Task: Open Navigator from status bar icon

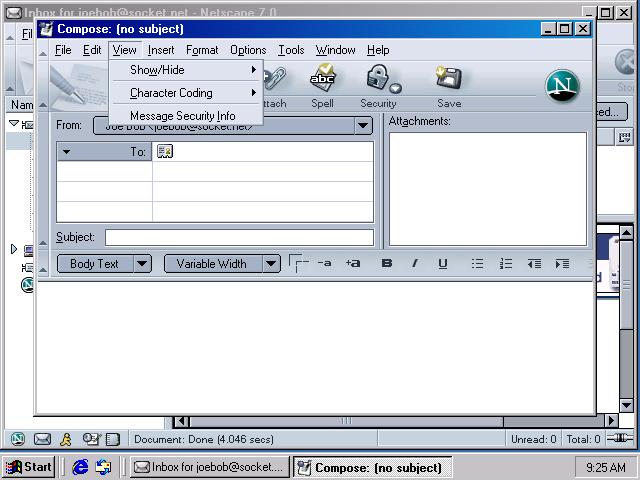Action: pos(18,439)
